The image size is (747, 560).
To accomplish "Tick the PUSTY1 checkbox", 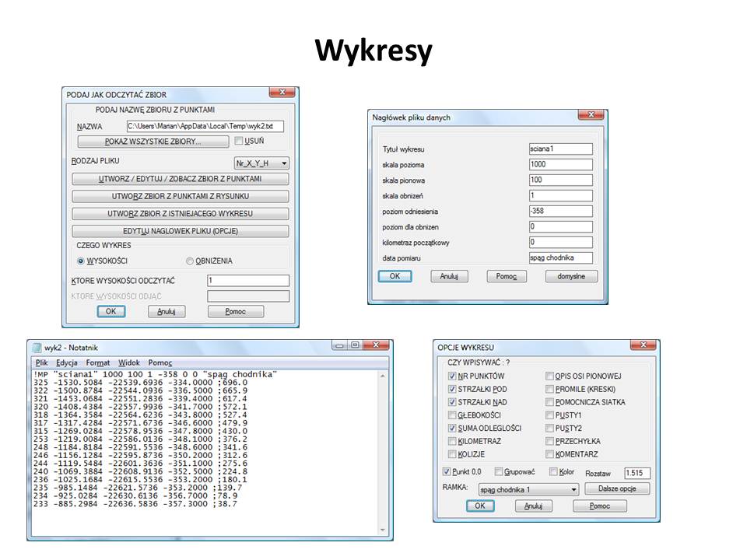I will pyautogui.click(x=549, y=415).
